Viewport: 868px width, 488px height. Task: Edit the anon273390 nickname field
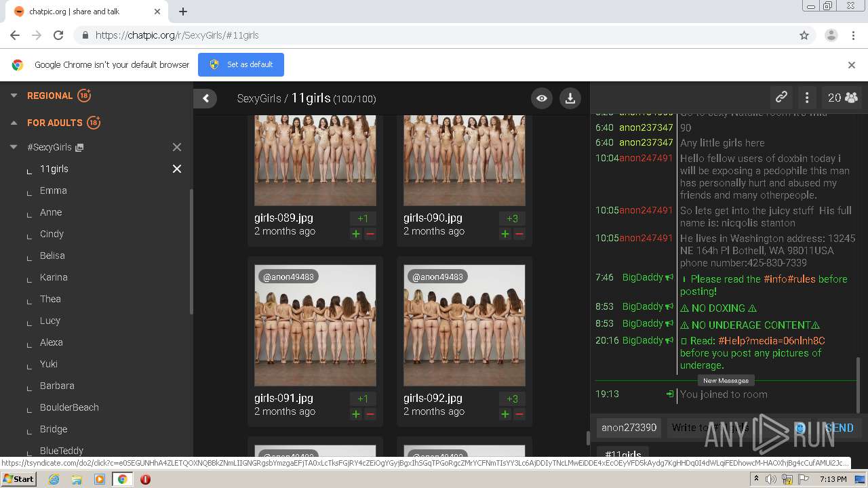tap(629, 428)
